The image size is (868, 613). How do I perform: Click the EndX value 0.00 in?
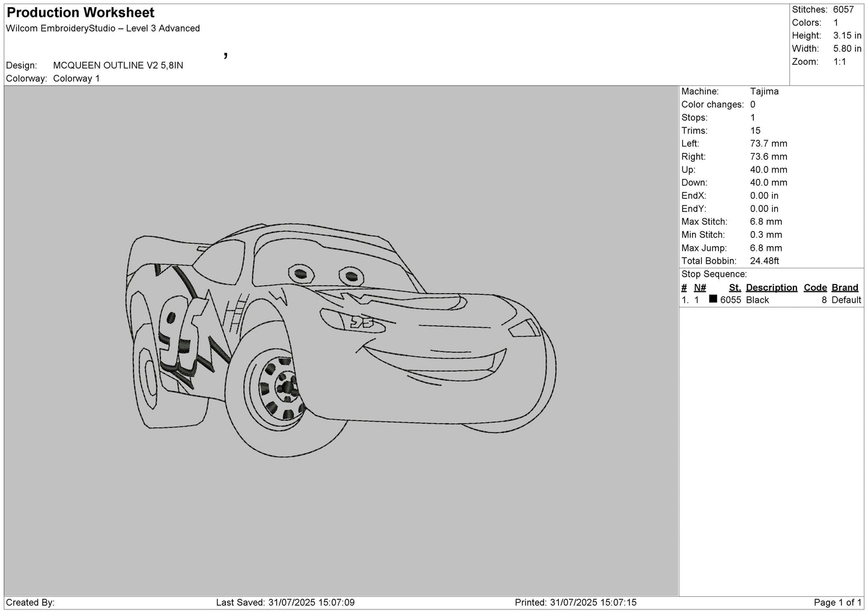(764, 196)
